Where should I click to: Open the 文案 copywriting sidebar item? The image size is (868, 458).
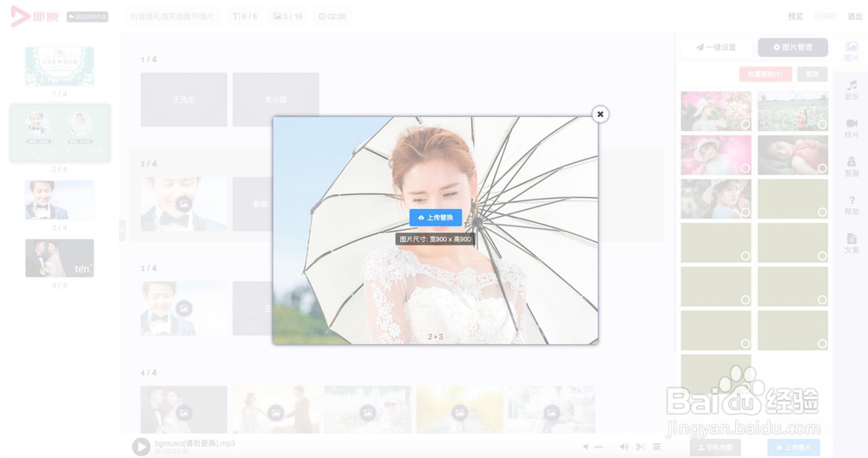point(852,244)
